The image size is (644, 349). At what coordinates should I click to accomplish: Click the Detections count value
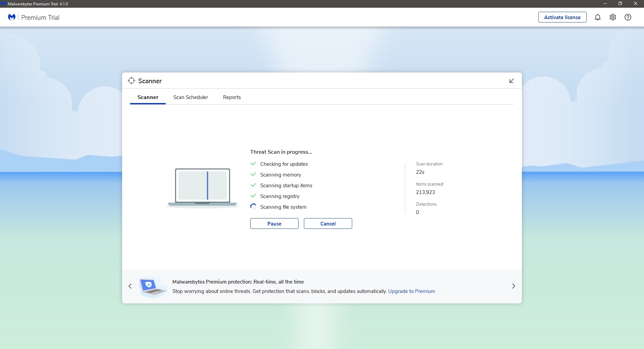point(417,212)
